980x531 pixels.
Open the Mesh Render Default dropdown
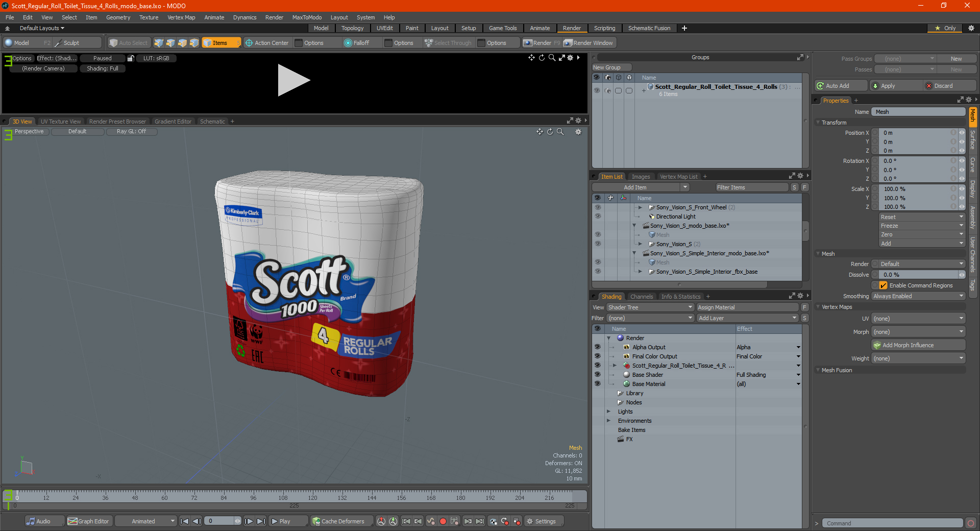click(918, 264)
